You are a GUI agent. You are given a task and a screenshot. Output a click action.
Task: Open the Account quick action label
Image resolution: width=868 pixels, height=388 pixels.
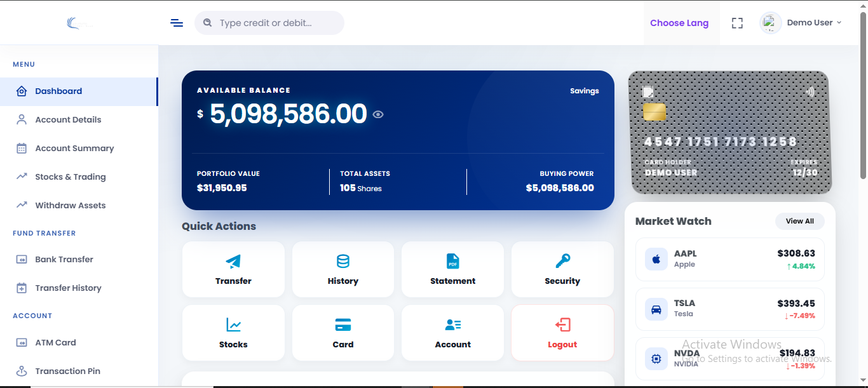453,344
